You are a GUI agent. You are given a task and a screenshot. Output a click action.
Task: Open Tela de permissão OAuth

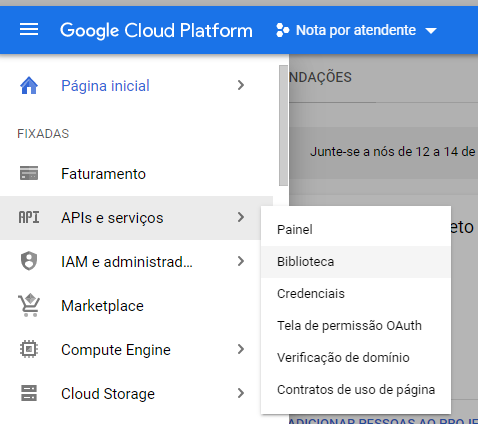pyautogui.click(x=356, y=326)
